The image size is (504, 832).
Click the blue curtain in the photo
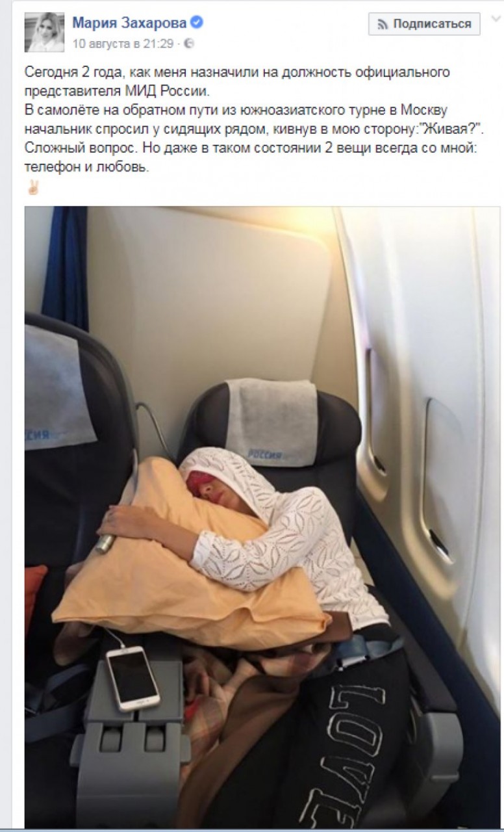[x=65, y=266]
